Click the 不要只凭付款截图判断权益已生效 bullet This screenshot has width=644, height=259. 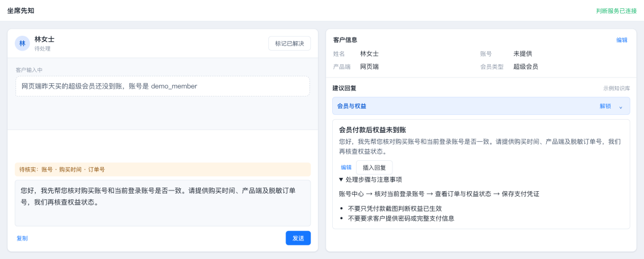pyautogui.click(x=395, y=208)
